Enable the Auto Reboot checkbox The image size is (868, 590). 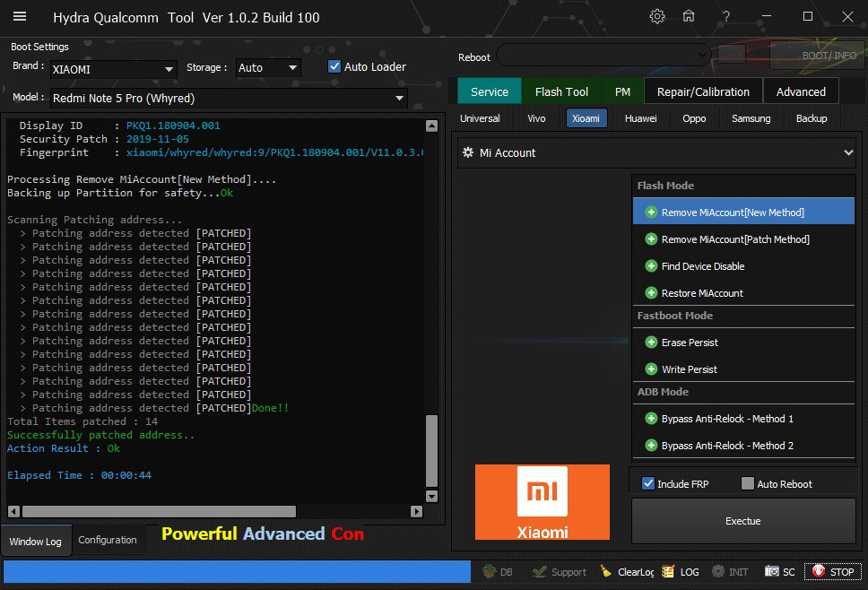click(x=748, y=484)
